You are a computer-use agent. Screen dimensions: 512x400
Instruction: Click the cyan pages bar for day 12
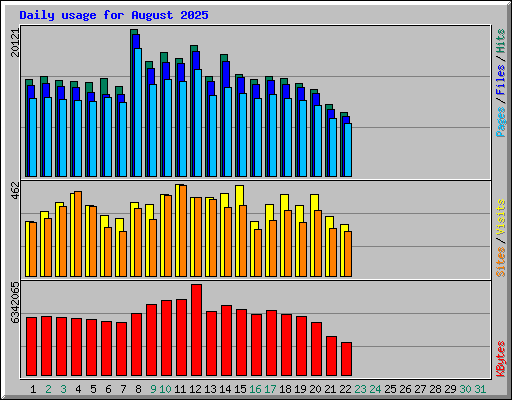pyautogui.click(x=198, y=123)
